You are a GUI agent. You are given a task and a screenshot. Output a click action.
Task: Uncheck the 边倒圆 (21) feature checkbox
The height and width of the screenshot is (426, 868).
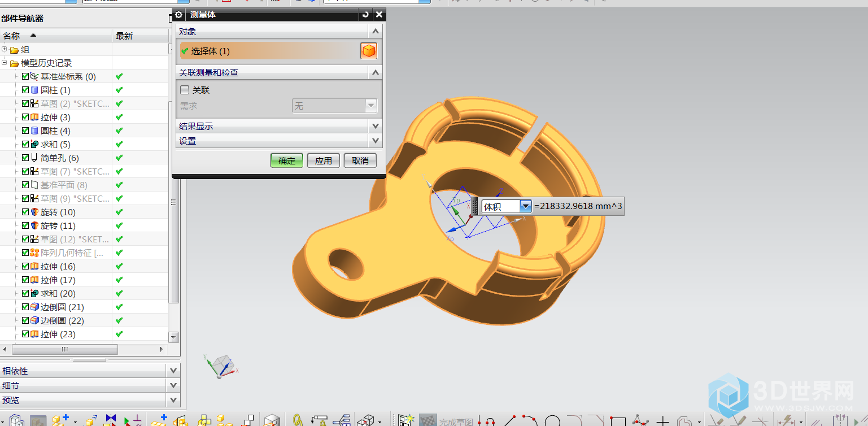25,307
